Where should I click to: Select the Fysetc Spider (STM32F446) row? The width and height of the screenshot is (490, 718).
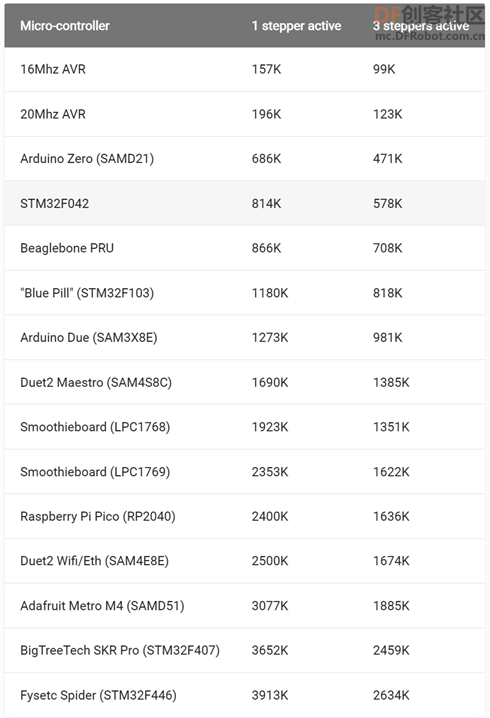(x=245, y=695)
